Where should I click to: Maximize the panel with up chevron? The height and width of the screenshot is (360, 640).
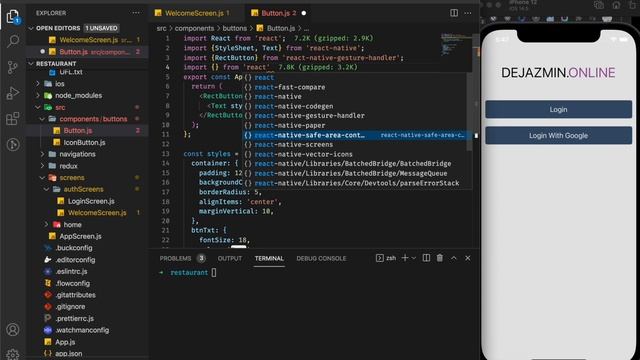coord(453,258)
